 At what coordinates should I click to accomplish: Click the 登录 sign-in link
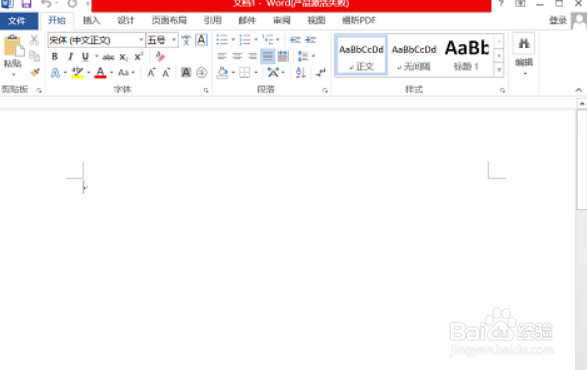[x=558, y=21]
